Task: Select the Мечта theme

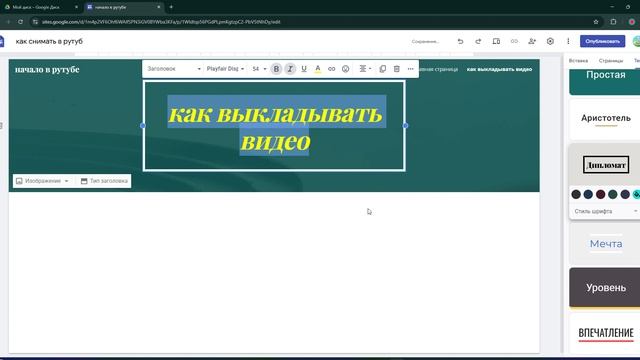Action: coord(605,244)
